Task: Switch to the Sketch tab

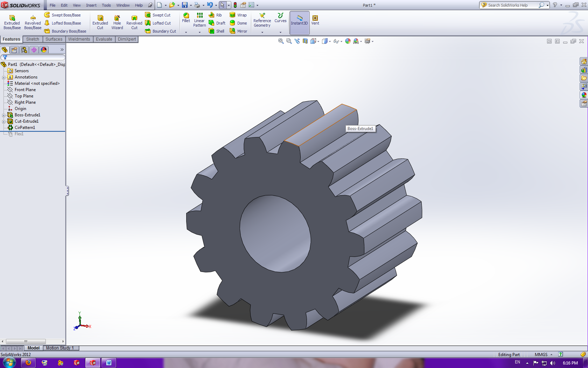Action: (33, 39)
